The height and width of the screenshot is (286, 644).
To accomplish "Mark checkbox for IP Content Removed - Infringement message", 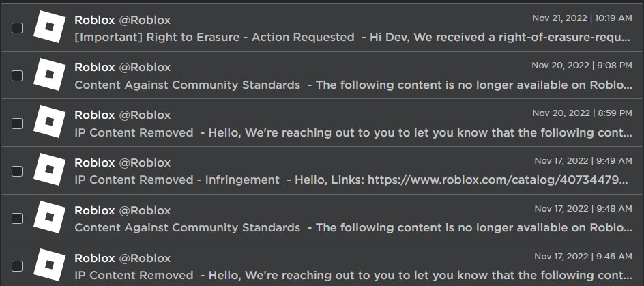I will pyautogui.click(x=17, y=171).
